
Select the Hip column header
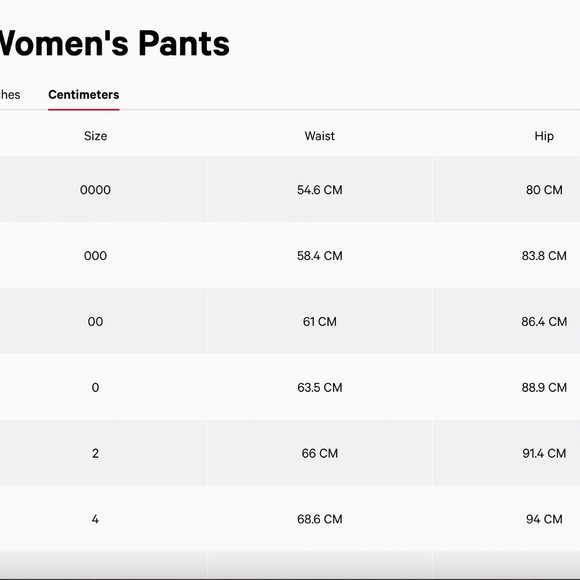click(544, 136)
